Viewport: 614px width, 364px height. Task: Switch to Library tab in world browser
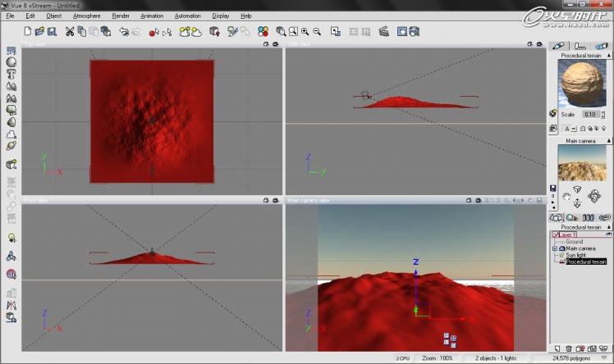pyautogui.click(x=589, y=217)
